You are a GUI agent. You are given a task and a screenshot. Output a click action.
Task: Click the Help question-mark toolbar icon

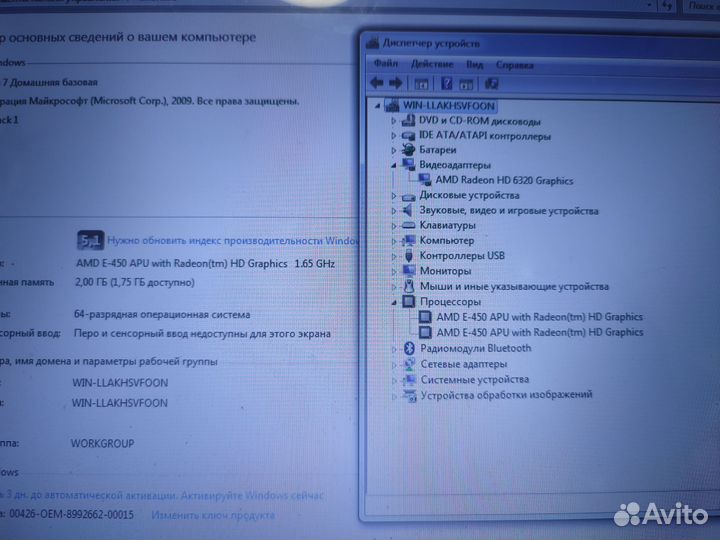446,84
